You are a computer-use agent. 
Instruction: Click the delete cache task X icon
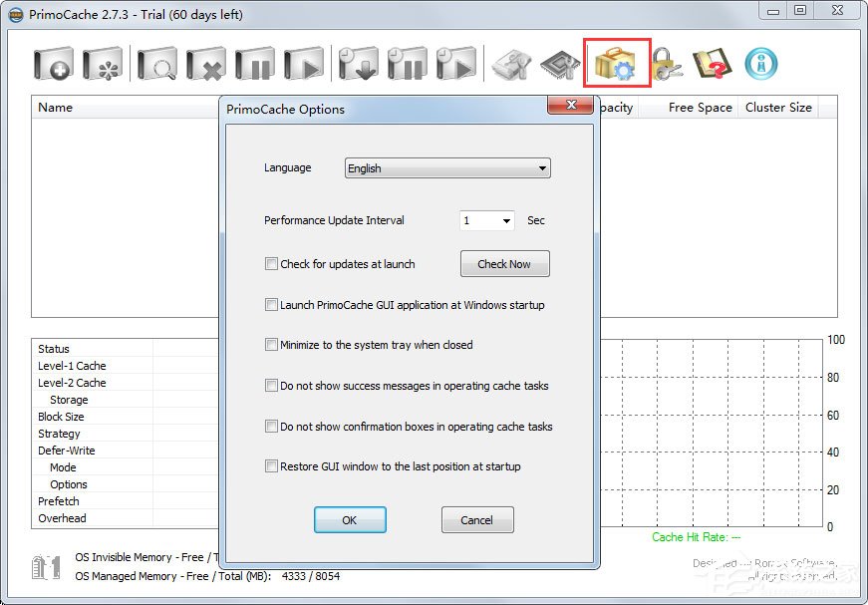(x=206, y=64)
